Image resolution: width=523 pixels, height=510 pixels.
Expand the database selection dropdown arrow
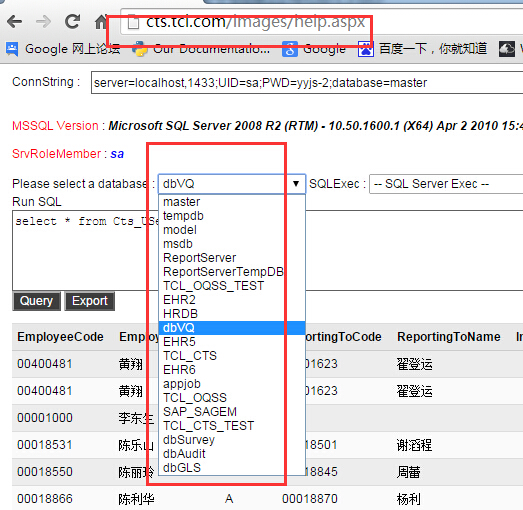[x=296, y=183]
